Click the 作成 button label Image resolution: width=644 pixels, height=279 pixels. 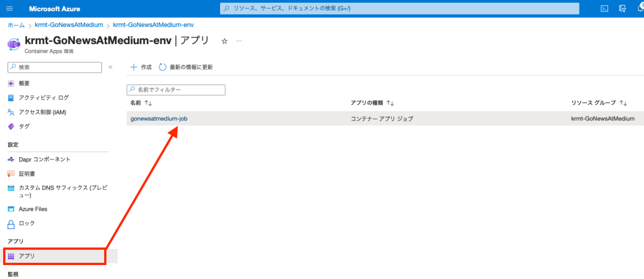pyautogui.click(x=147, y=67)
